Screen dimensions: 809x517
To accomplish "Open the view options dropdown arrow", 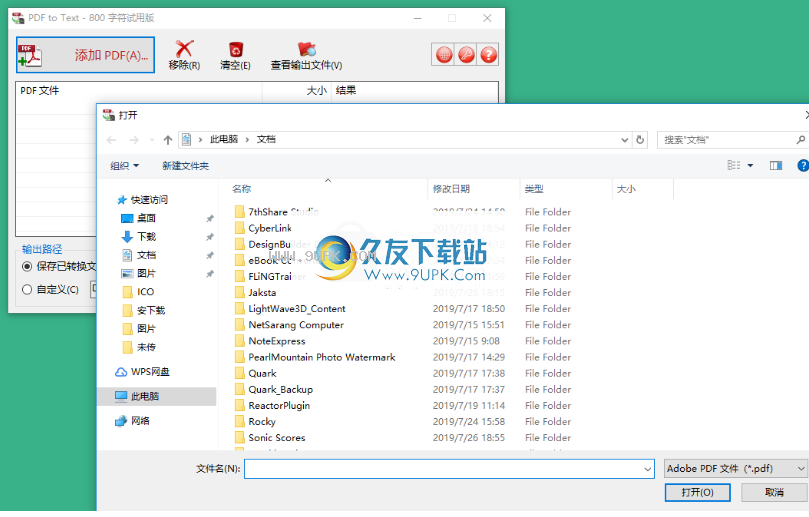I will tap(750, 165).
